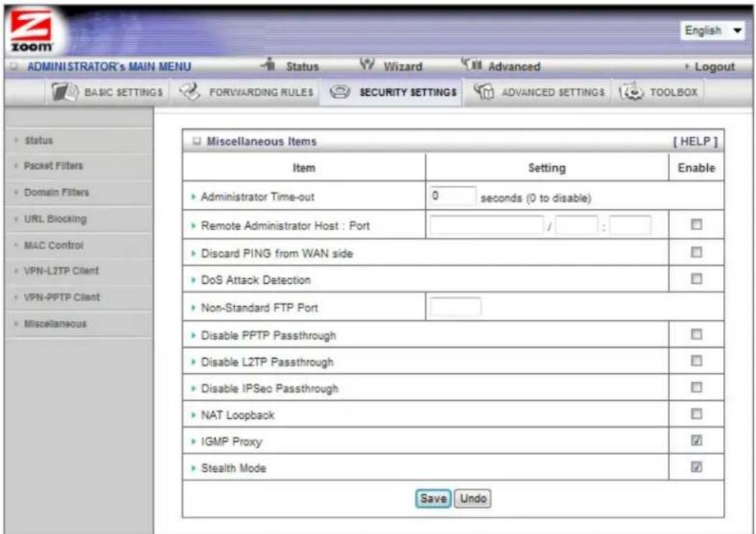Click arrow beside Disable L2TP Passthrough
Image resolution: width=756 pixels, height=534 pixels.
[193, 362]
